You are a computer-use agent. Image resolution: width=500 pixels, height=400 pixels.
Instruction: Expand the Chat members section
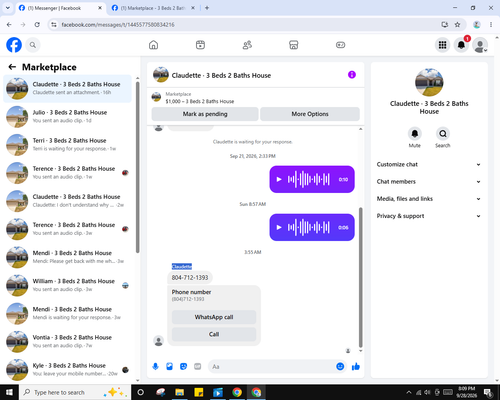(429, 182)
